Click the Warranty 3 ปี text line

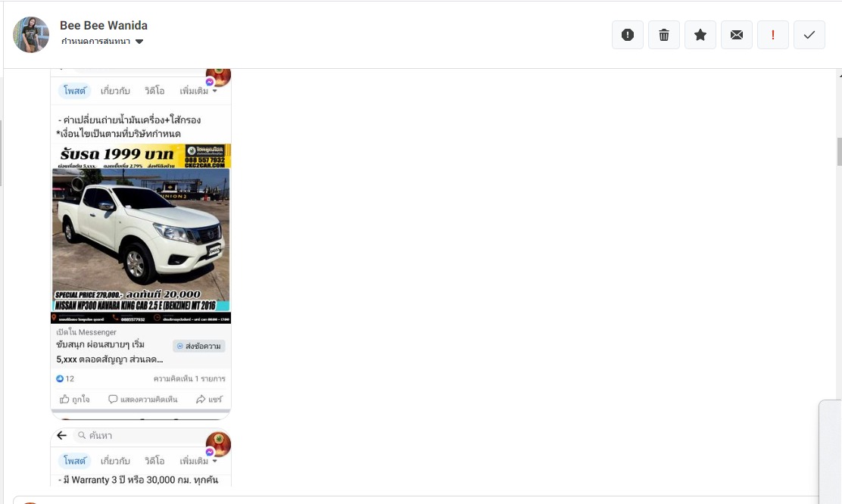138,480
